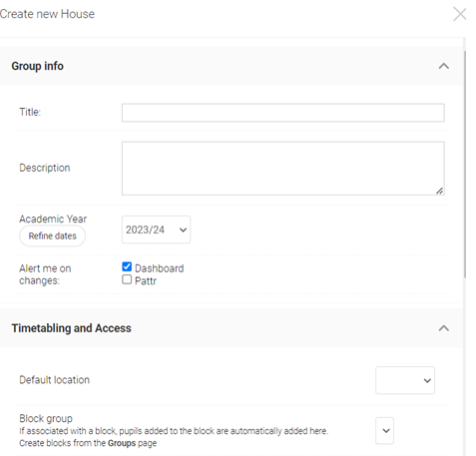This screenshot has height=456, width=476.
Task: Click the bold Groups page reference
Action: point(122,443)
